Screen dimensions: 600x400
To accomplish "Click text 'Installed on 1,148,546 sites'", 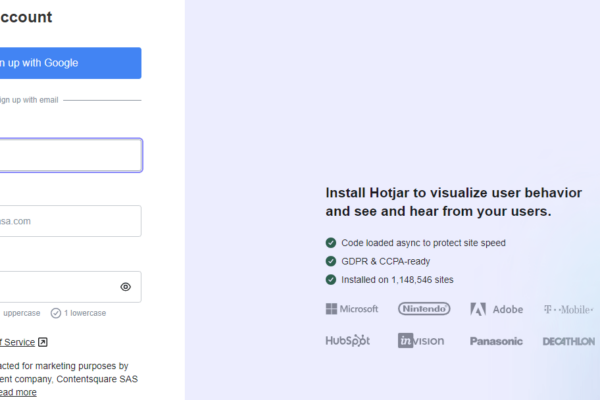I will point(397,280).
